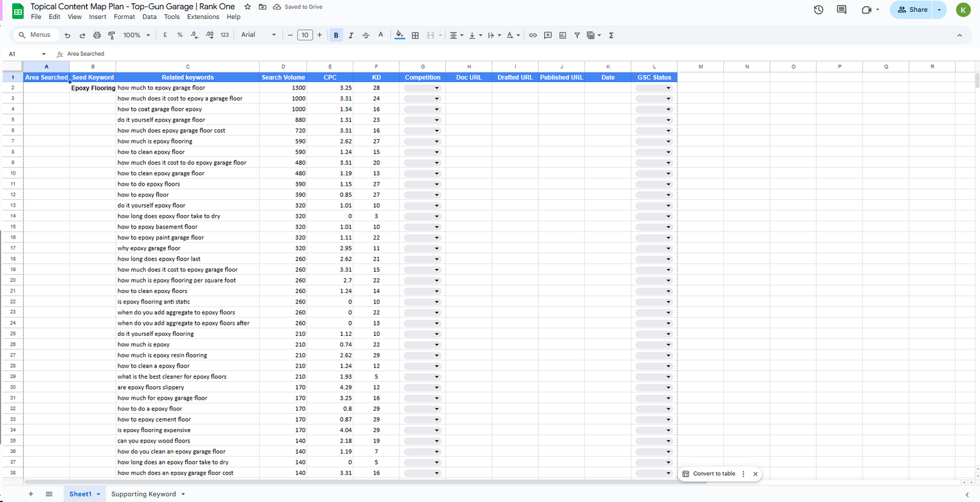Toggle strikethrough formatting
980x502 pixels.
tap(366, 36)
